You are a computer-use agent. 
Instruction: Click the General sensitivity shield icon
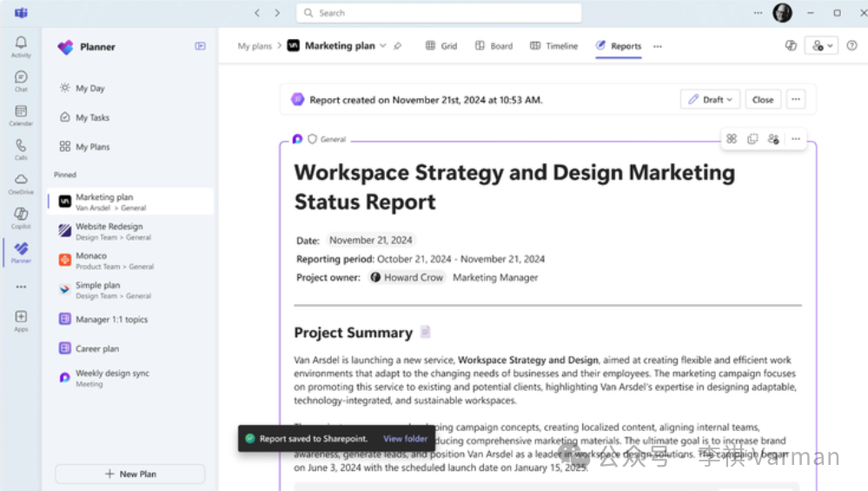(x=312, y=139)
